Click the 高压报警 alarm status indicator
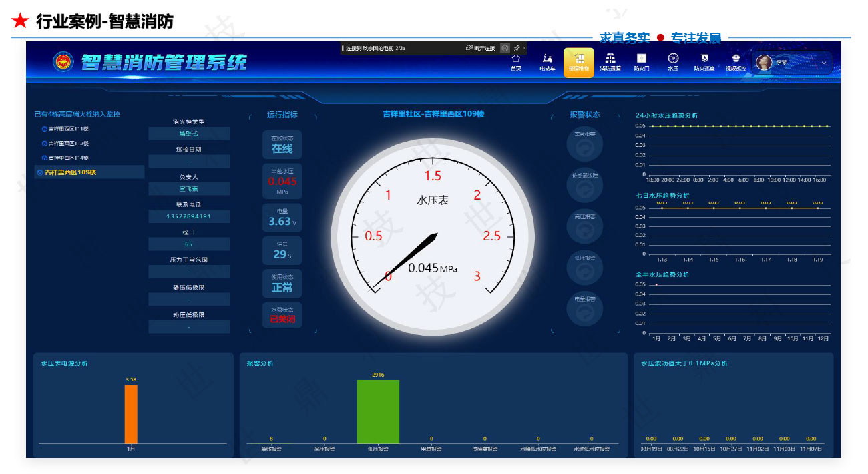 (584, 227)
